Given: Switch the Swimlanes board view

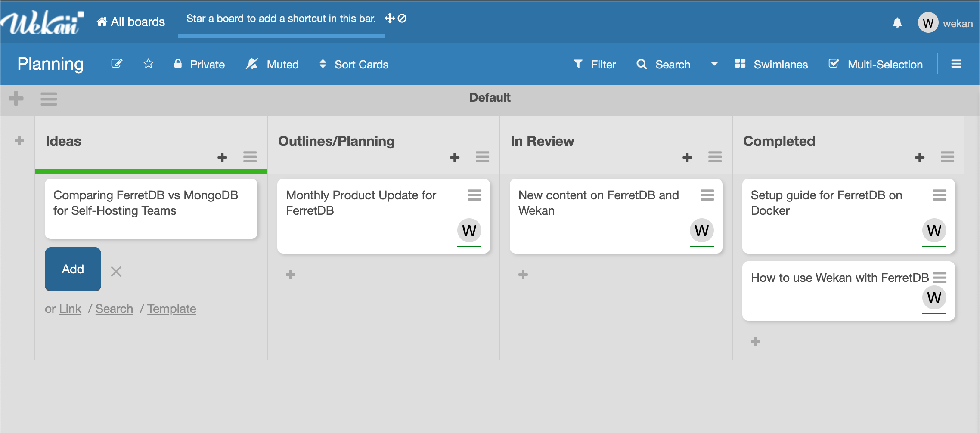Looking at the screenshot, I should click(x=771, y=64).
